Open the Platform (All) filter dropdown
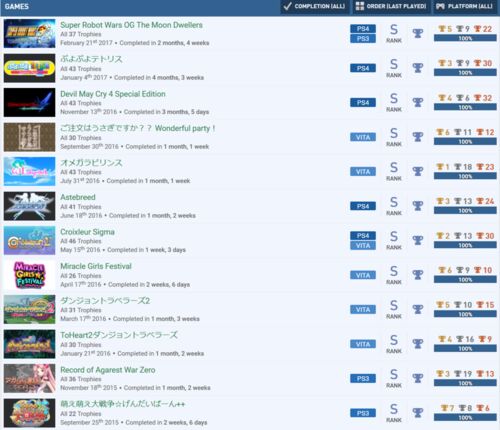 (x=465, y=6)
